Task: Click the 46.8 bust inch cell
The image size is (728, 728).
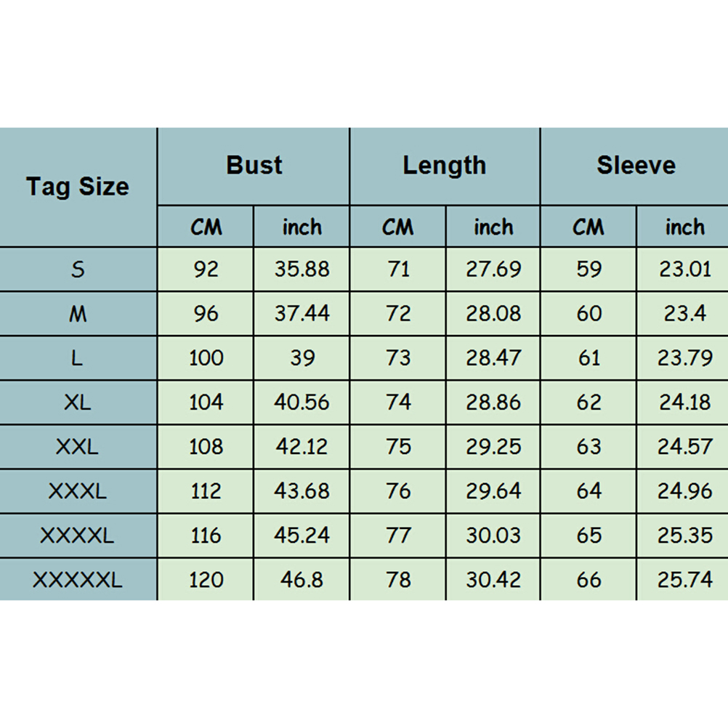Action: click(302, 580)
